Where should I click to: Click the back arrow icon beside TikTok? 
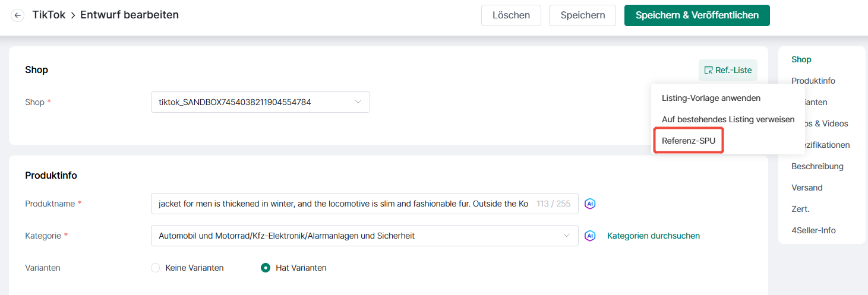point(18,15)
